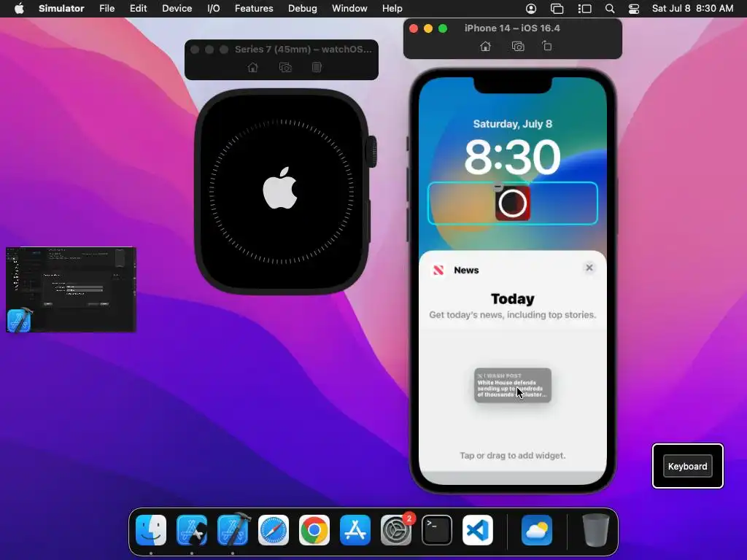The width and height of the screenshot is (747, 560).
Task: Click the Keyboard button
Action: 687,466
